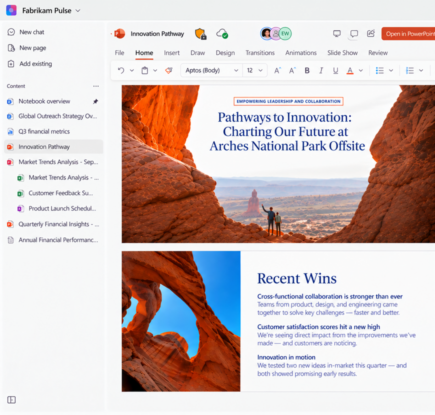Toggle Bold formatting
435x415 pixels.
pos(307,70)
